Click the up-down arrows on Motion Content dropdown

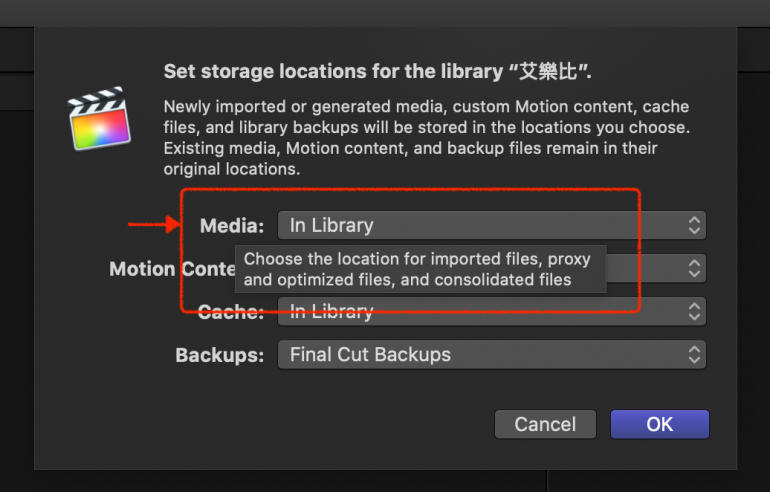point(694,269)
